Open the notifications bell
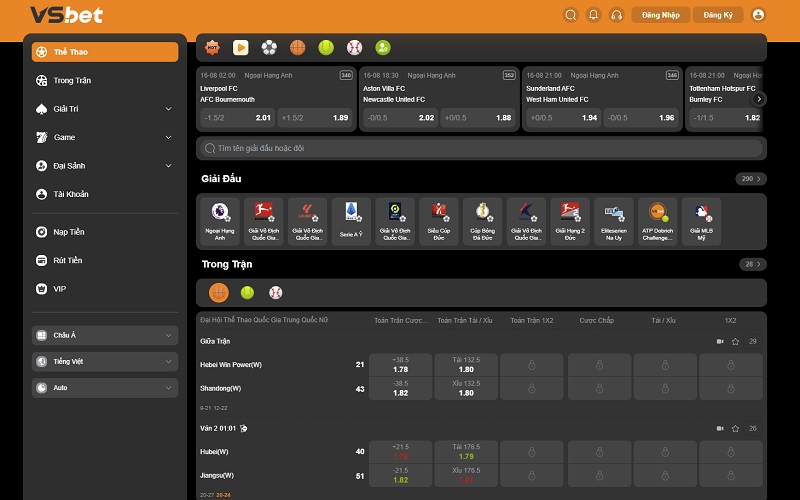Image resolution: width=800 pixels, height=500 pixels. coord(593,15)
